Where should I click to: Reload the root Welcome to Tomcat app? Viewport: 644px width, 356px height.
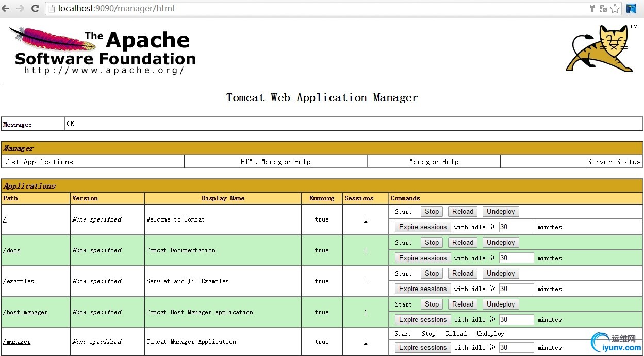click(463, 211)
